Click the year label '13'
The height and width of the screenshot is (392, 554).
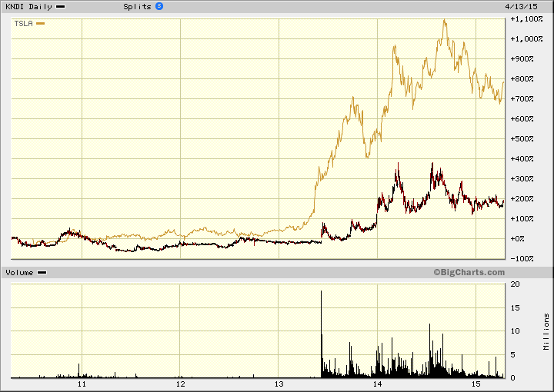pos(279,384)
